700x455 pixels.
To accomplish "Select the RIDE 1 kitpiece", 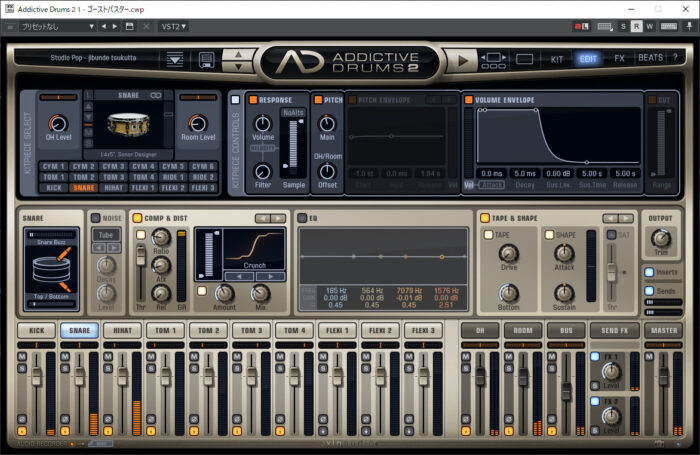I will [173, 177].
